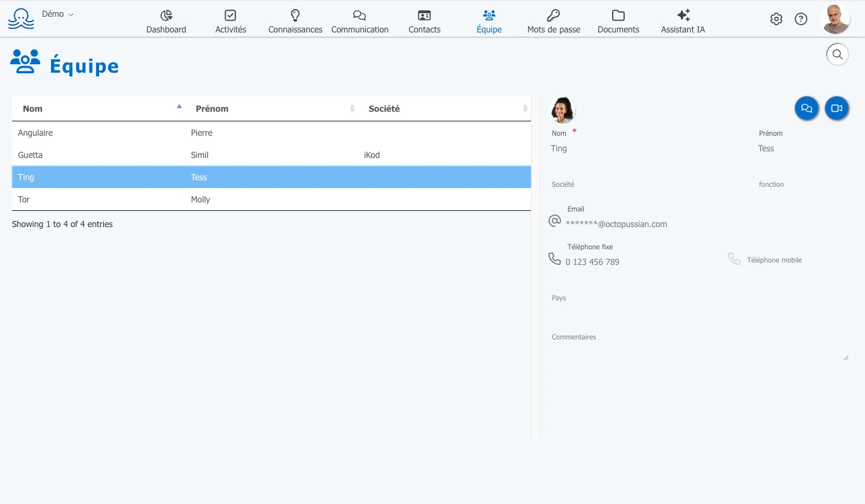Open settings gear icon

(776, 19)
